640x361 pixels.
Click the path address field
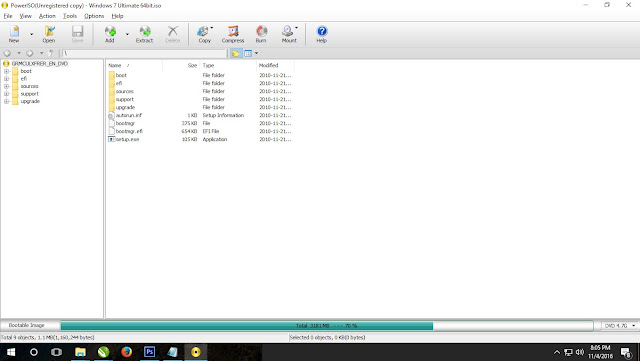[x=144, y=53]
